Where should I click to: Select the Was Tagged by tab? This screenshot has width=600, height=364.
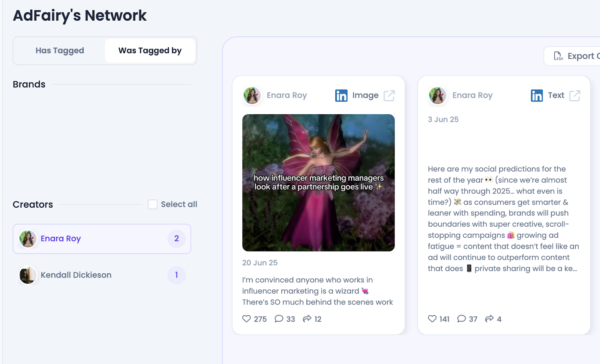150,51
